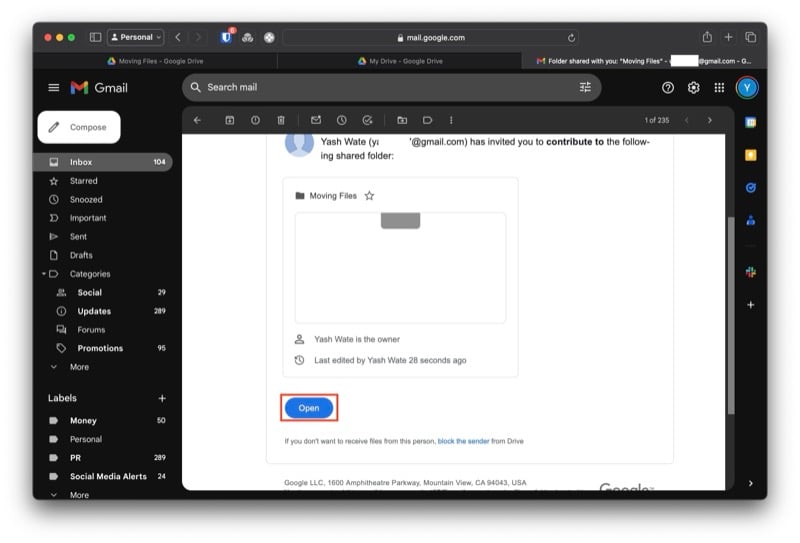The height and width of the screenshot is (543, 800).
Task: Open Google Tasks side panel icon
Action: point(751,188)
